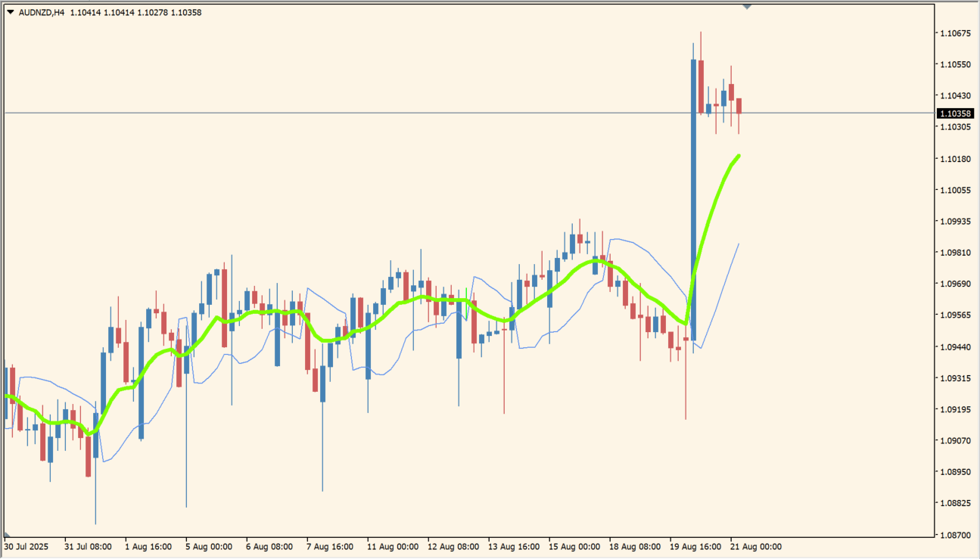Click price scale value 1.09315
The height and width of the screenshot is (559, 980).
click(955, 378)
